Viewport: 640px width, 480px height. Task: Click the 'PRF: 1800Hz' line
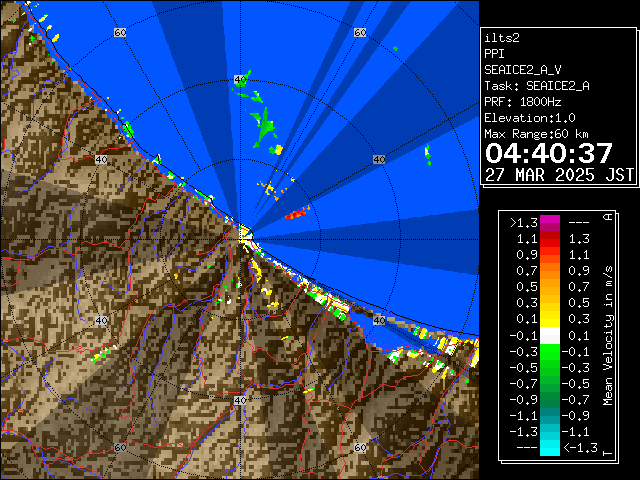[x=523, y=102]
